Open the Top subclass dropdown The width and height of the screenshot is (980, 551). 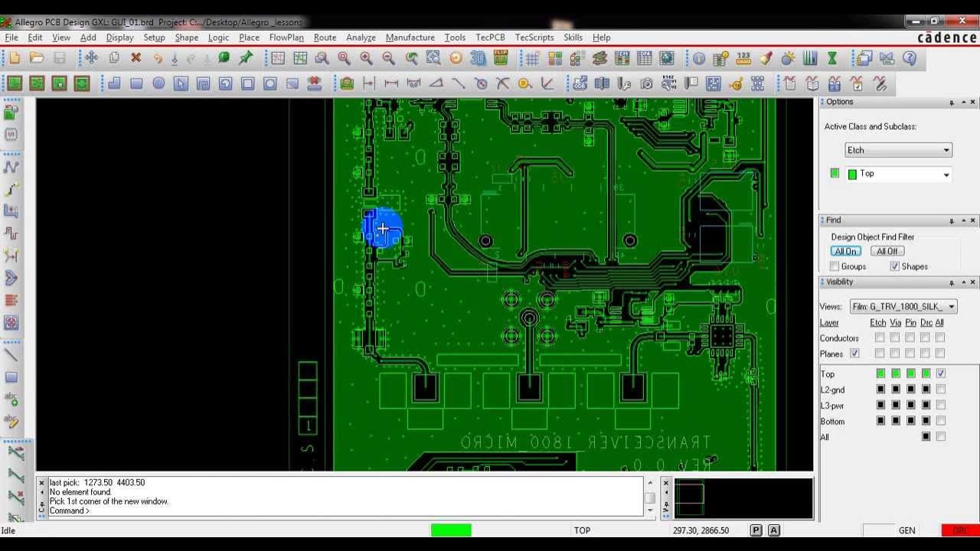click(x=898, y=174)
